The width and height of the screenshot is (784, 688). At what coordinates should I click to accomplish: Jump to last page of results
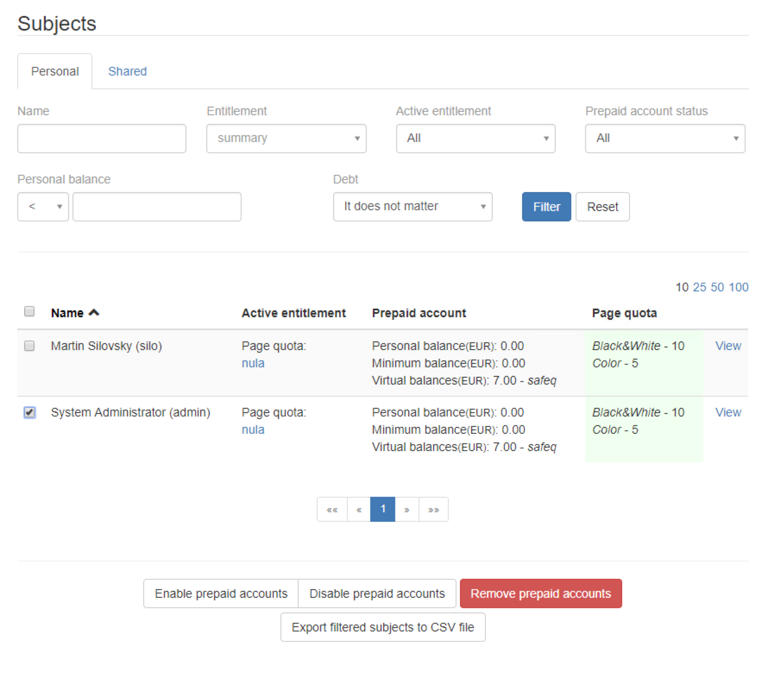point(433,509)
